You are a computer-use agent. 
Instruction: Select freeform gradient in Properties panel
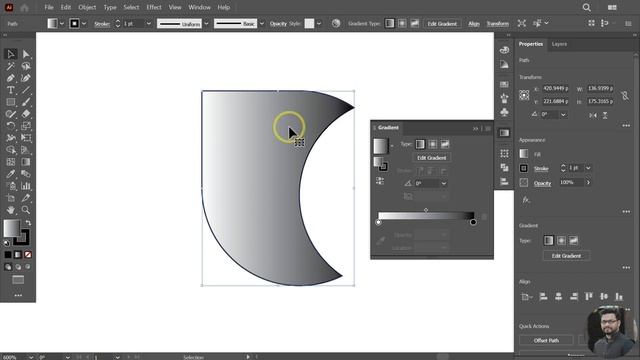tap(574, 240)
